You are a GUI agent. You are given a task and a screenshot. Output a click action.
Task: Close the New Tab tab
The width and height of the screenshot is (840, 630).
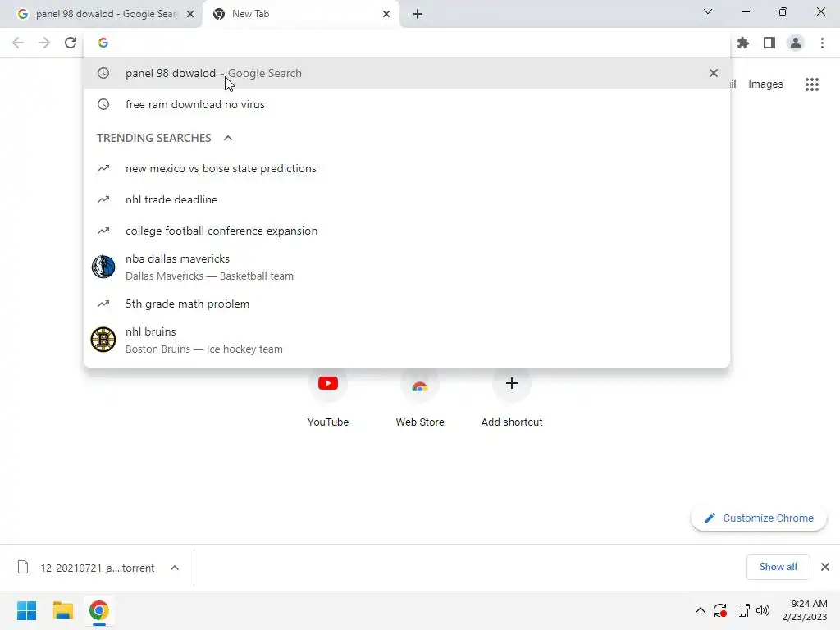click(386, 14)
